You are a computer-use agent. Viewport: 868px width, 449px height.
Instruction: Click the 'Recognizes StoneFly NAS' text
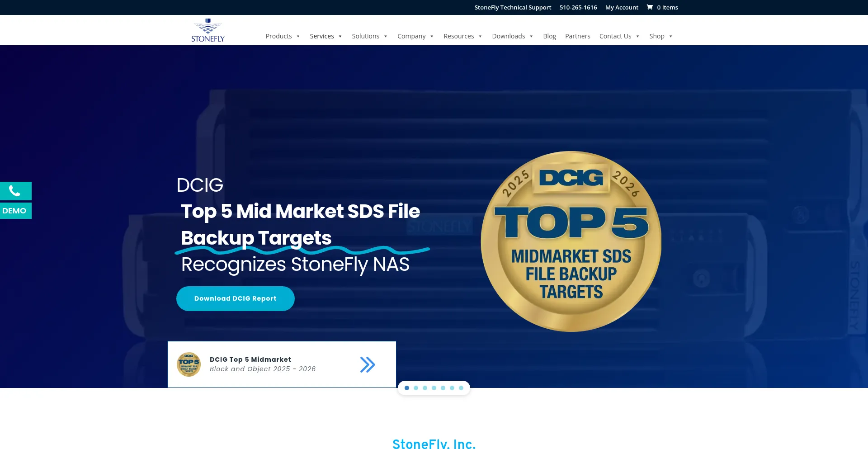click(x=295, y=265)
